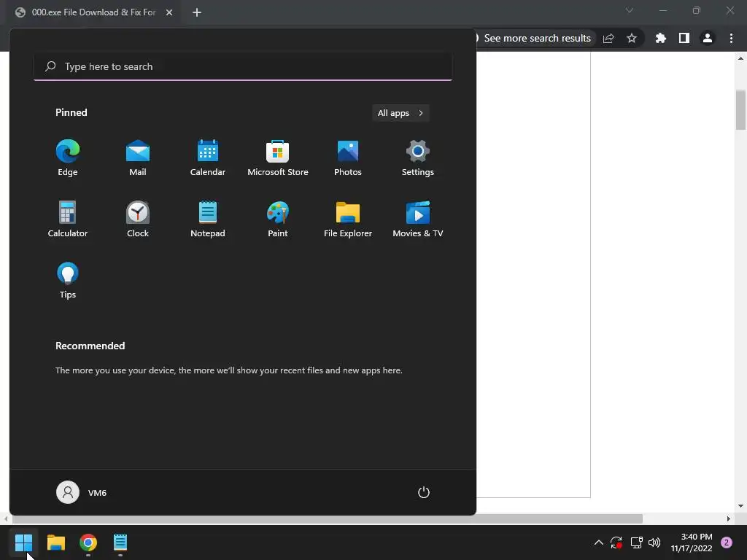
Task: Open the clock and date flyout
Action: (692, 542)
